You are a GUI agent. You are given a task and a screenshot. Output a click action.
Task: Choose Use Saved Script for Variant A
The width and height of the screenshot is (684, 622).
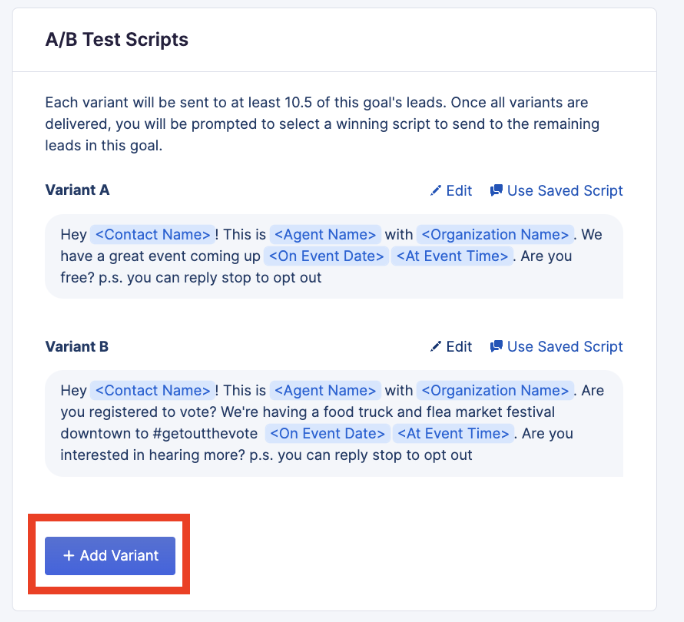[x=556, y=191]
